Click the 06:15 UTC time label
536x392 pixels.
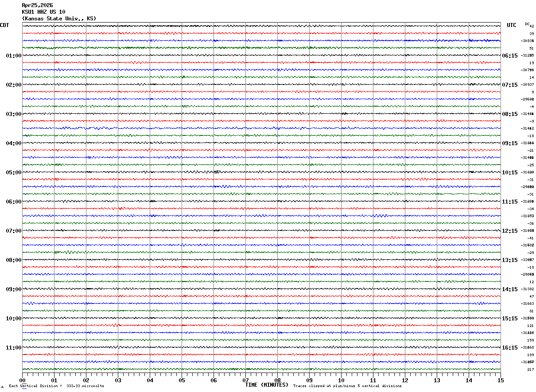point(509,56)
